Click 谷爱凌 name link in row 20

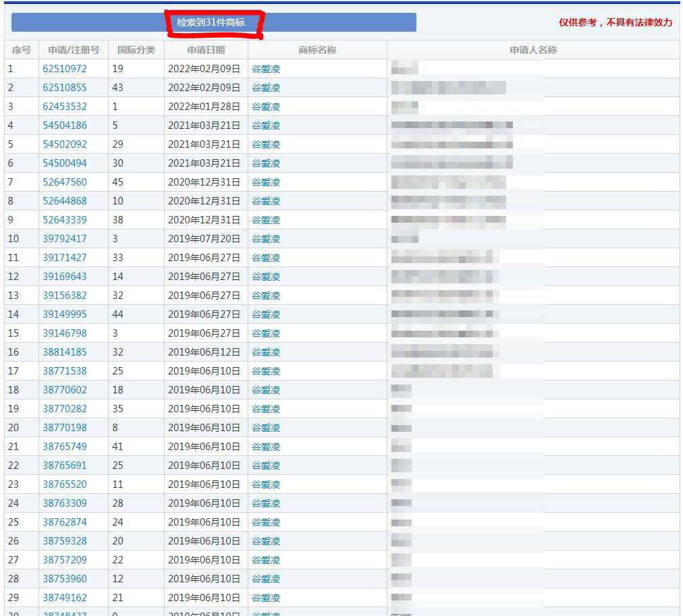click(x=265, y=428)
